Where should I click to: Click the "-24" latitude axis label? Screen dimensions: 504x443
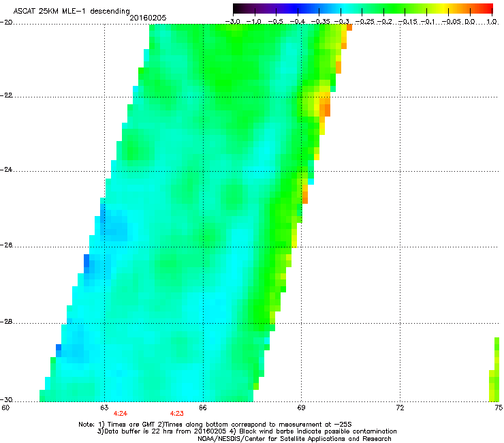click(6, 169)
